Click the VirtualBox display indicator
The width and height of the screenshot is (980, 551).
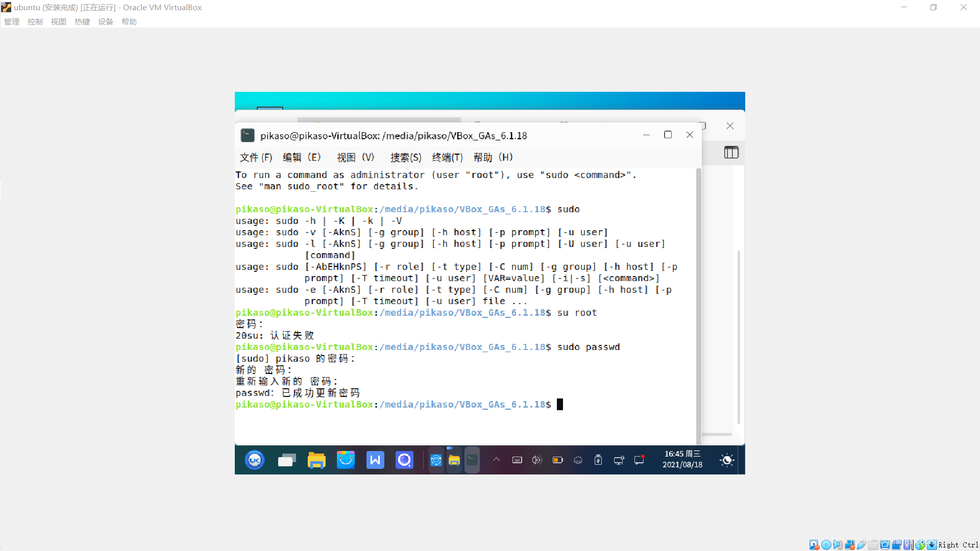click(x=885, y=545)
